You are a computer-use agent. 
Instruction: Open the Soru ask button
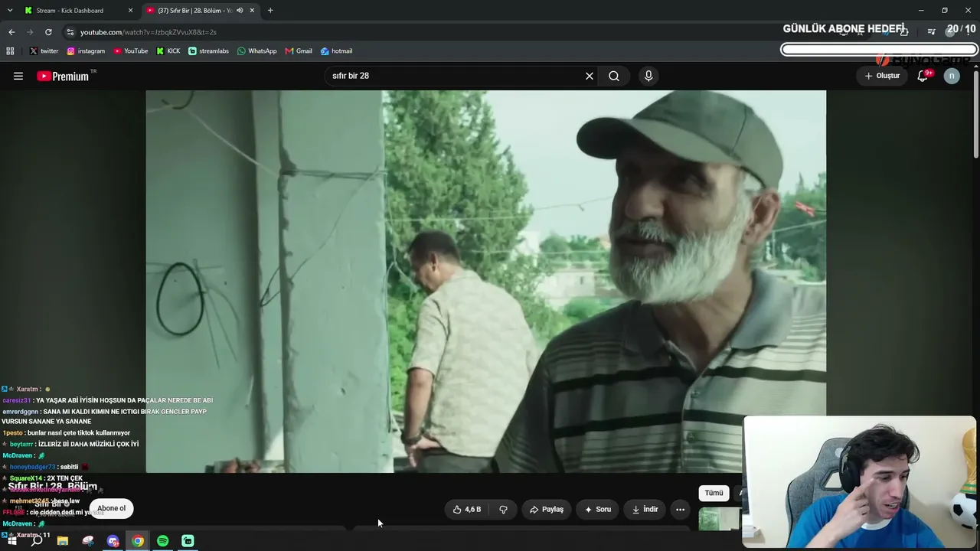pos(598,509)
